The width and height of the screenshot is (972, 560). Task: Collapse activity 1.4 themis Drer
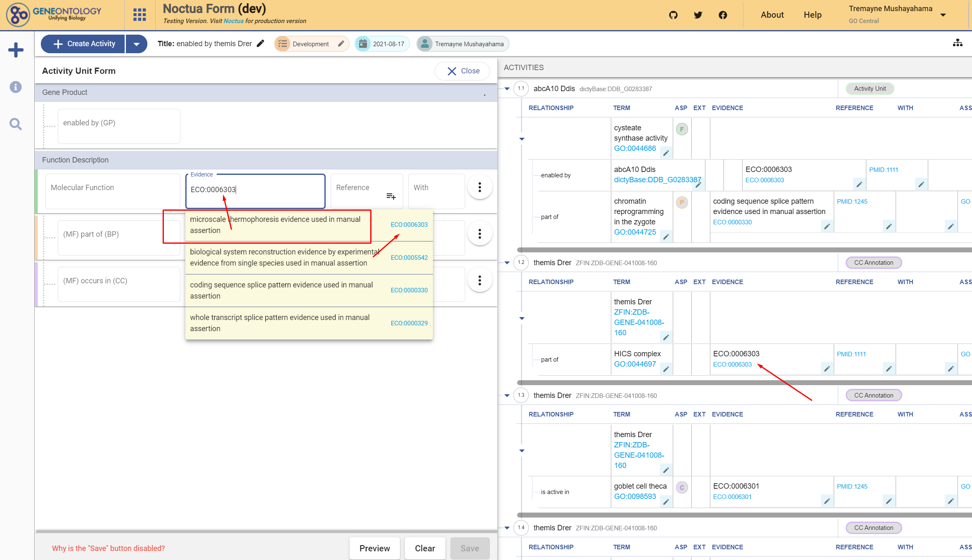point(507,528)
